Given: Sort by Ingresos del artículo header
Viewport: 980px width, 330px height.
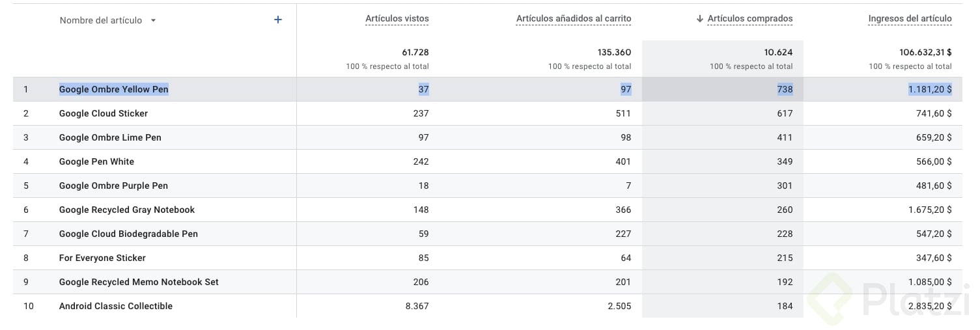Looking at the screenshot, I should pos(910,19).
